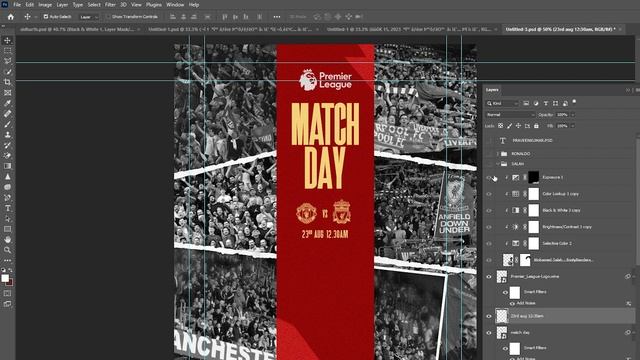This screenshot has width=640, height=360.
Task: Open Edit Toolbar three-dots at toolbox bottom
Action: 7,260
